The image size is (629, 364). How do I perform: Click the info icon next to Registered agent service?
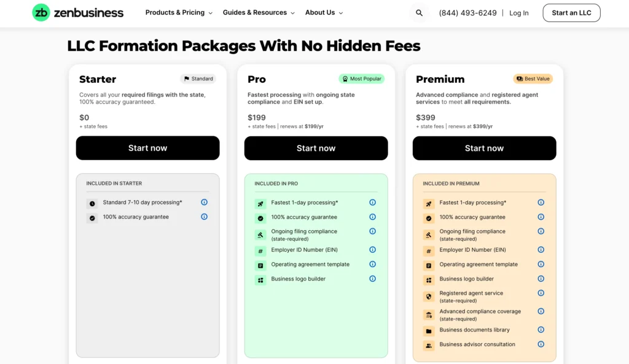pyautogui.click(x=541, y=293)
